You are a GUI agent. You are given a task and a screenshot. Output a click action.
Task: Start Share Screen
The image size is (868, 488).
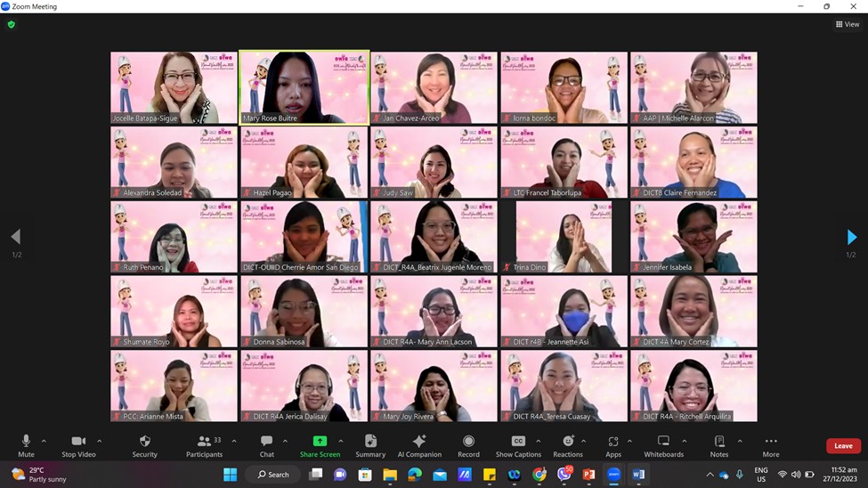(x=320, y=444)
